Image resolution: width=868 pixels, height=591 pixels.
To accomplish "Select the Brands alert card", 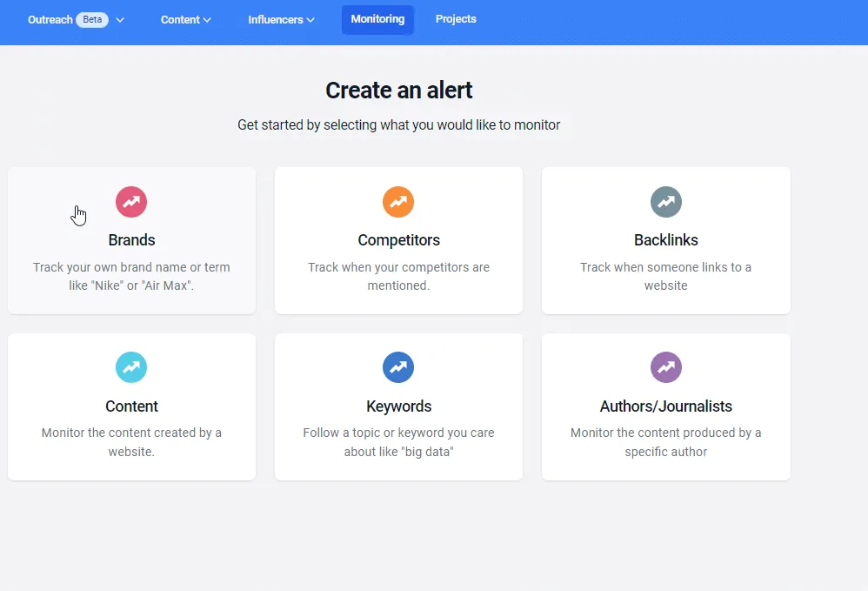I will (131, 240).
